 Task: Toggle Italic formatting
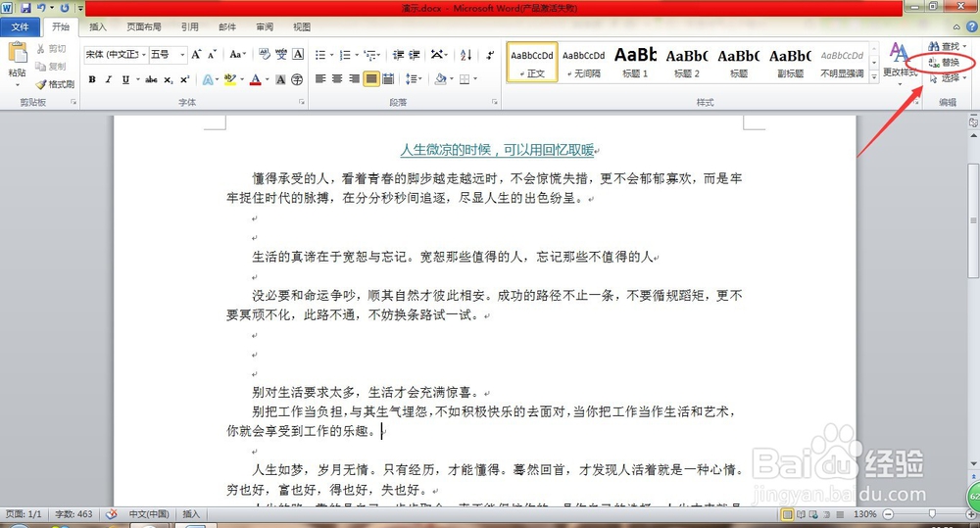coord(108,79)
